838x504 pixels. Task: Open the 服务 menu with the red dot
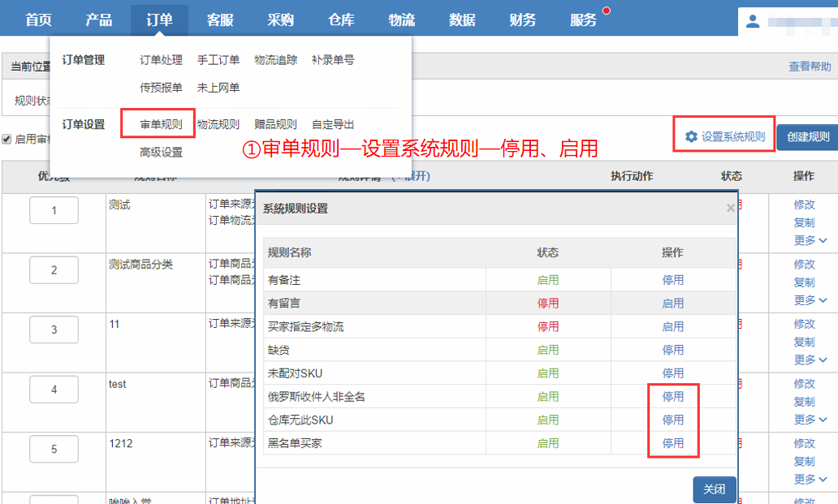click(x=583, y=20)
